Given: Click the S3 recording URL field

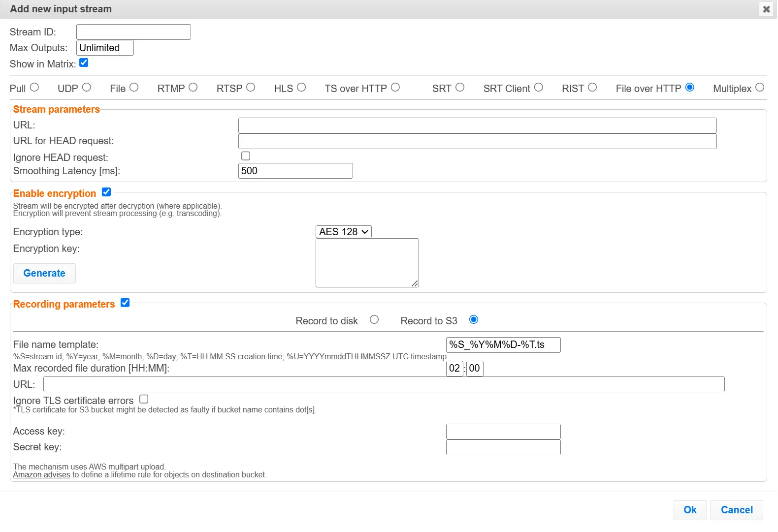Looking at the screenshot, I should pos(384,384).
